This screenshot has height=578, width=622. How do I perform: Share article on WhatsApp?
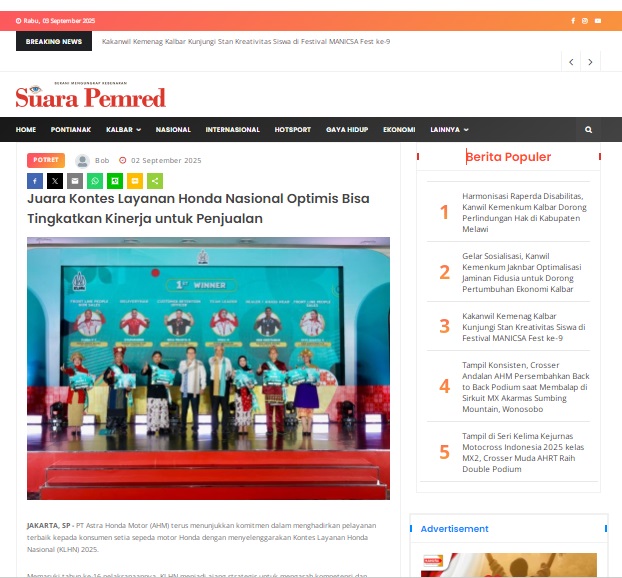[95, 181]
